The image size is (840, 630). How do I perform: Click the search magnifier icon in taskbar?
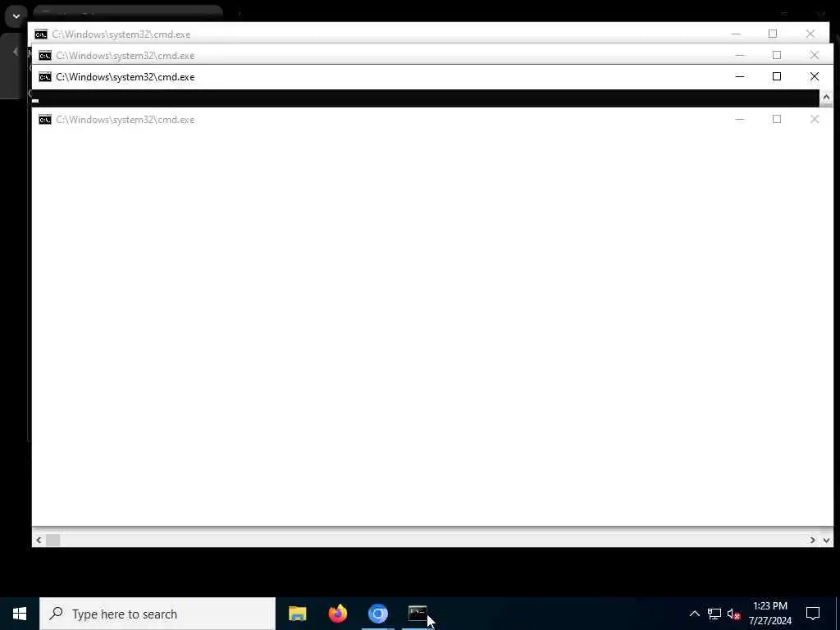coord(56,614)
